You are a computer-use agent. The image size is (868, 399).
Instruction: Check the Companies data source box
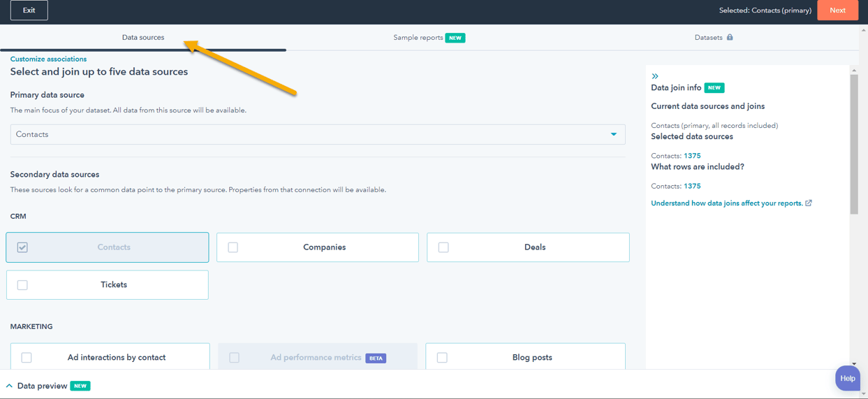coord(233,247)
